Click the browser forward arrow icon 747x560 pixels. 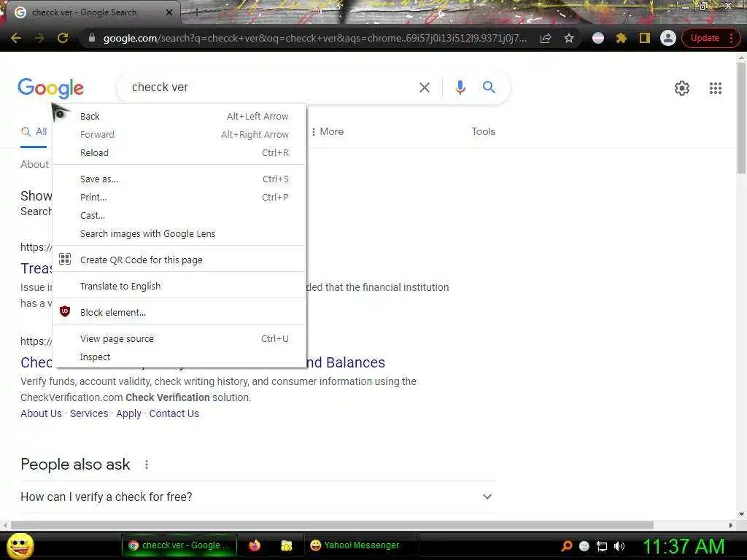coord(39,38)
